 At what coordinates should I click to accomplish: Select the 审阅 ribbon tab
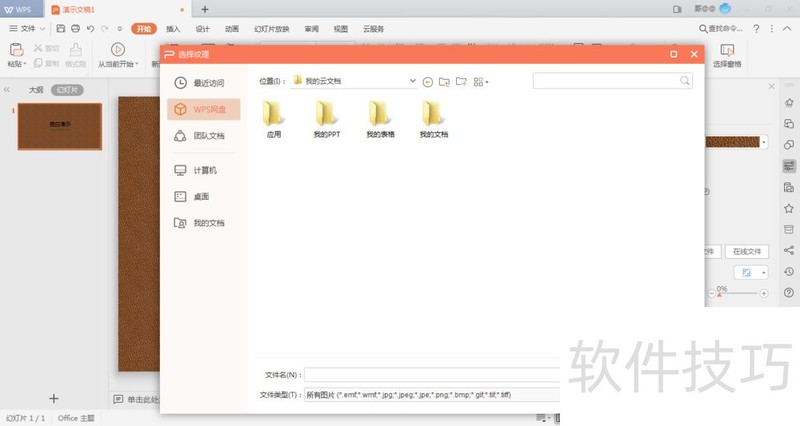(312, 29)
